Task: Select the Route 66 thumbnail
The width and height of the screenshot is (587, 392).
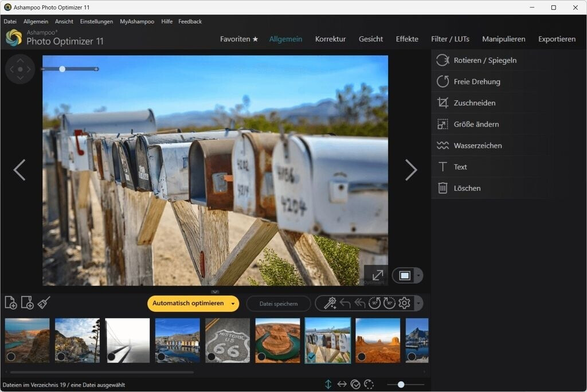Action: pyautogui.click(x=228, y=340)
